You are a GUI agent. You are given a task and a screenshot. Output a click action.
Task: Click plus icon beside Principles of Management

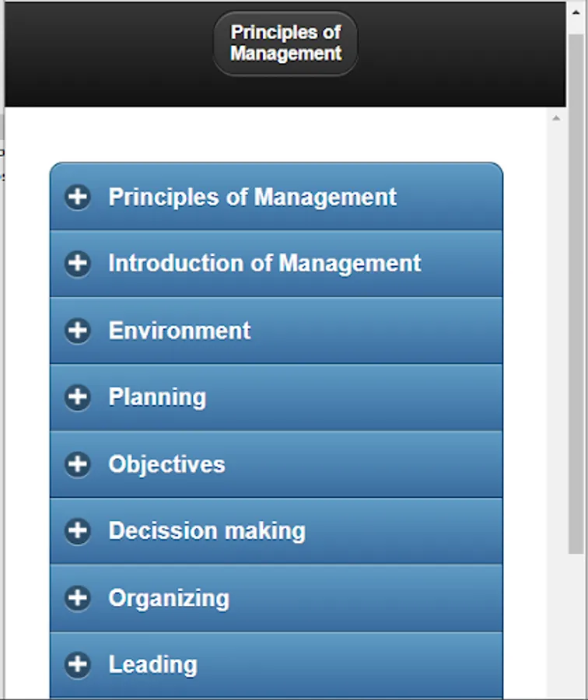coord(78,197)
